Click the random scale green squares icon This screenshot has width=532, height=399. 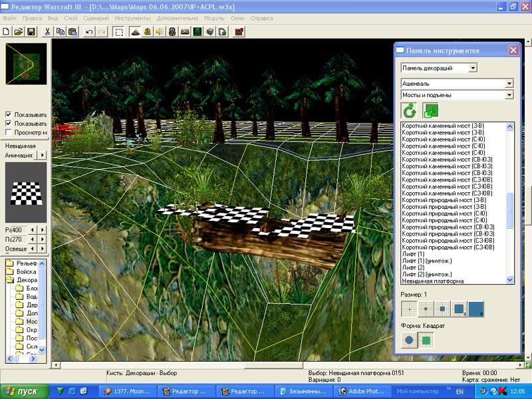(430, 110)
